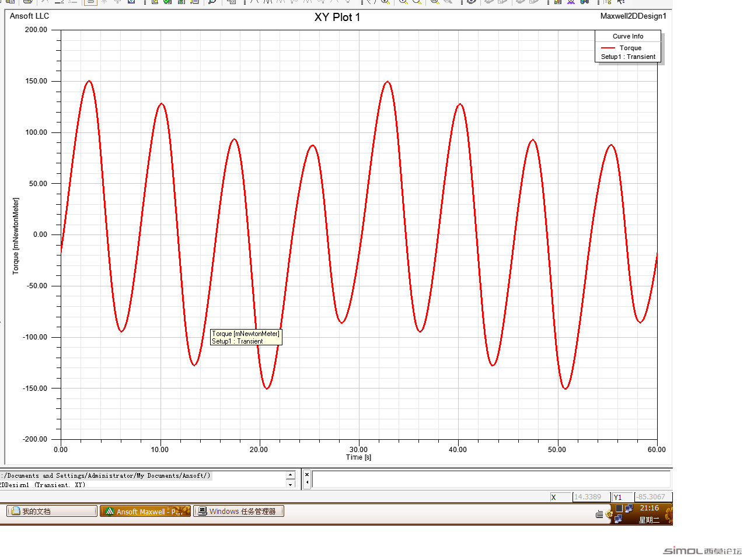Click the 150.00 tick label on the Y axis

coord(36,81)
